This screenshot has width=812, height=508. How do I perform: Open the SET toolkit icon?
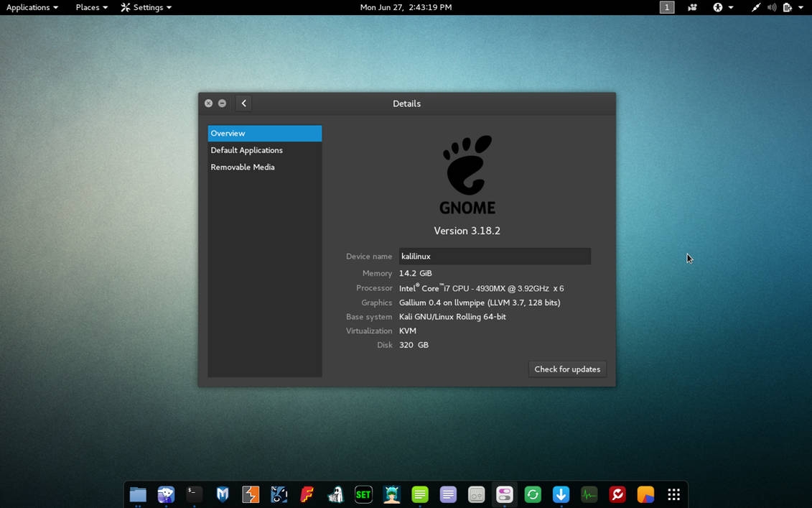[363, 494]
